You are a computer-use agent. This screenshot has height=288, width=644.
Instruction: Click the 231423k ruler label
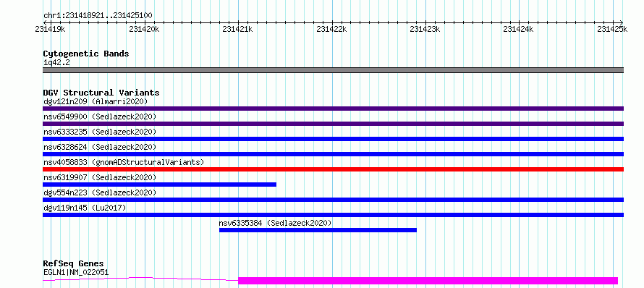[425, 29]
